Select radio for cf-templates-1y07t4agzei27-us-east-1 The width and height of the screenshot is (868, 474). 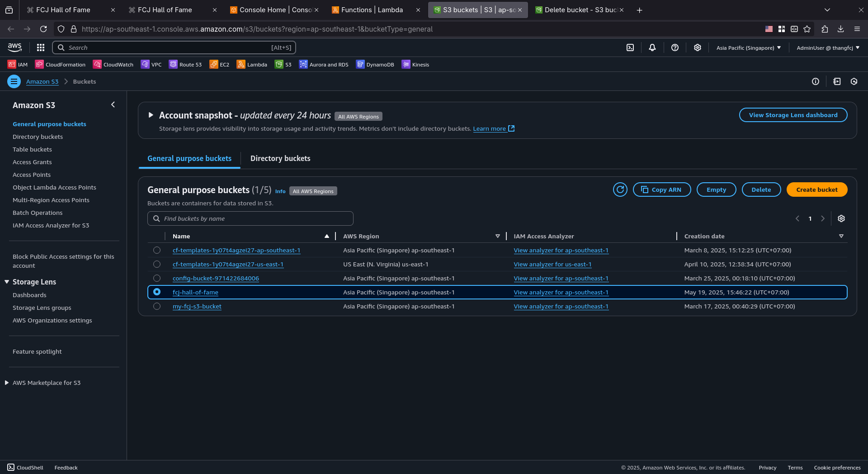point(157,264)
